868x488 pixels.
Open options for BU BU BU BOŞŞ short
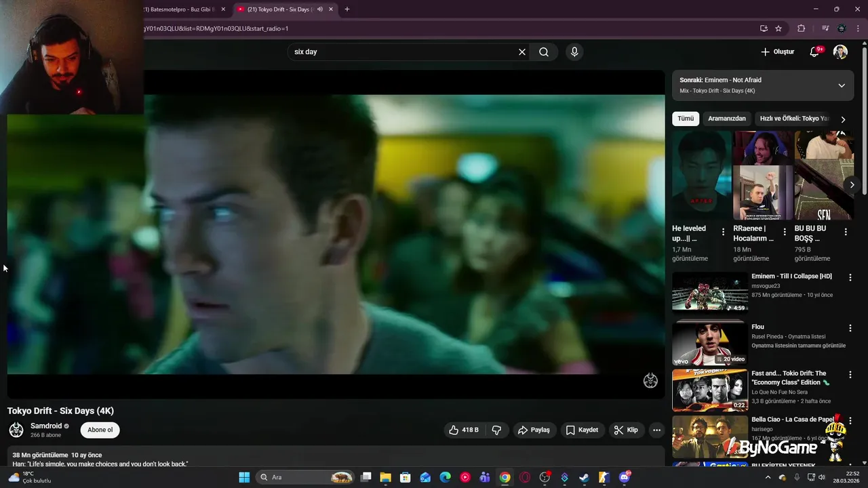tap(846, 232)
